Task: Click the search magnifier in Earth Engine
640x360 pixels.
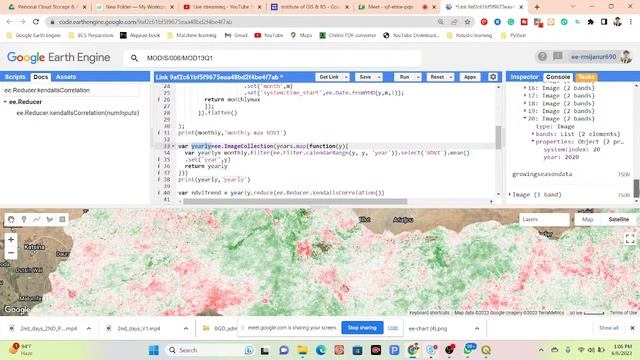Action: point(134,58)
